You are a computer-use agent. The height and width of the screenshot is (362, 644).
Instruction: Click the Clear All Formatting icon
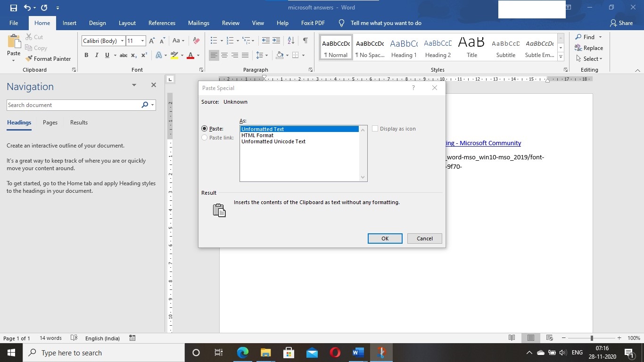tap(197, 41)
